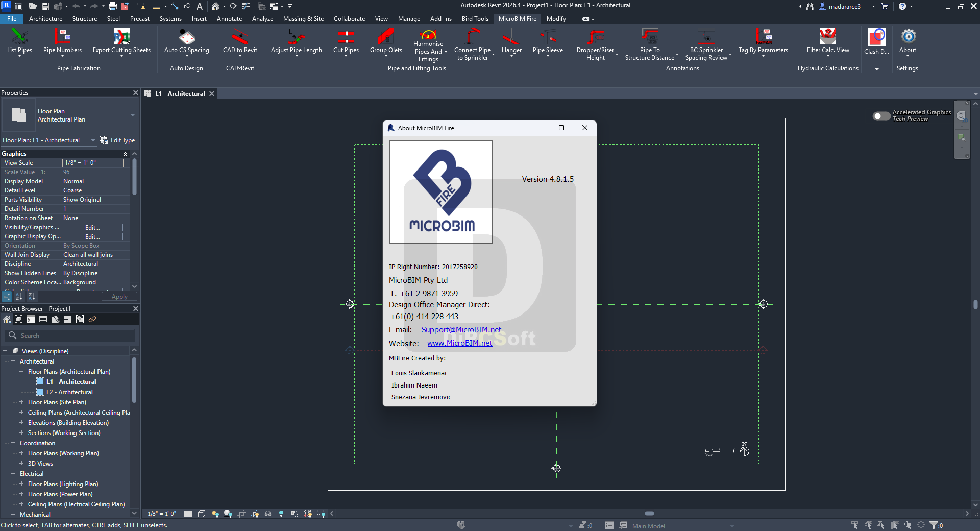Toggle the Accelerated Graphics Tech Preview switch
Viewport: 980px width, 531px height.
tap(881, 116)
